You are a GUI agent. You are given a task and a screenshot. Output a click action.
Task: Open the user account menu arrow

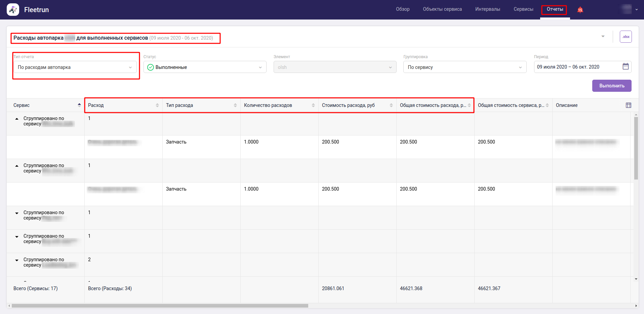pos(636,10)
